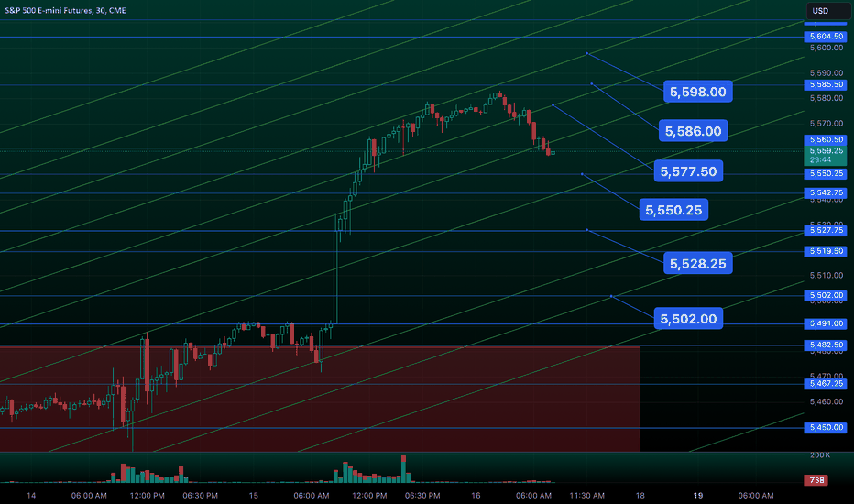
Task: Click the date 15 on the time axis
Action: point(253,495)
